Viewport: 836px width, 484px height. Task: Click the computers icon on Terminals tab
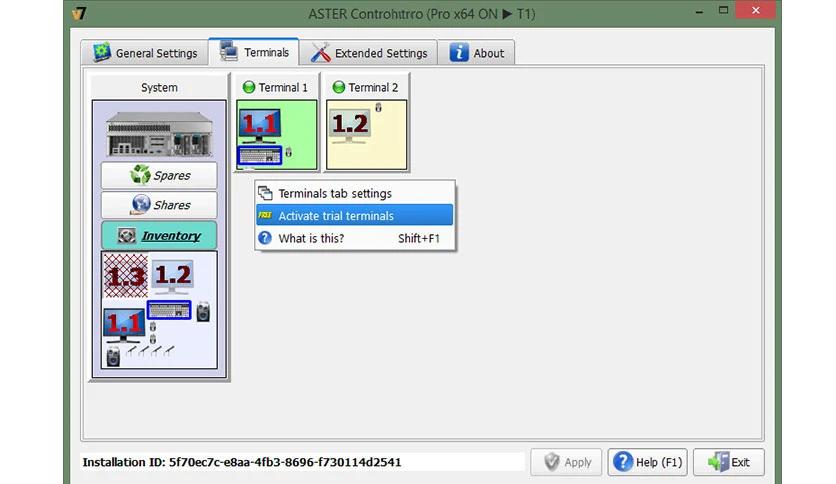[x=228, y=51]
